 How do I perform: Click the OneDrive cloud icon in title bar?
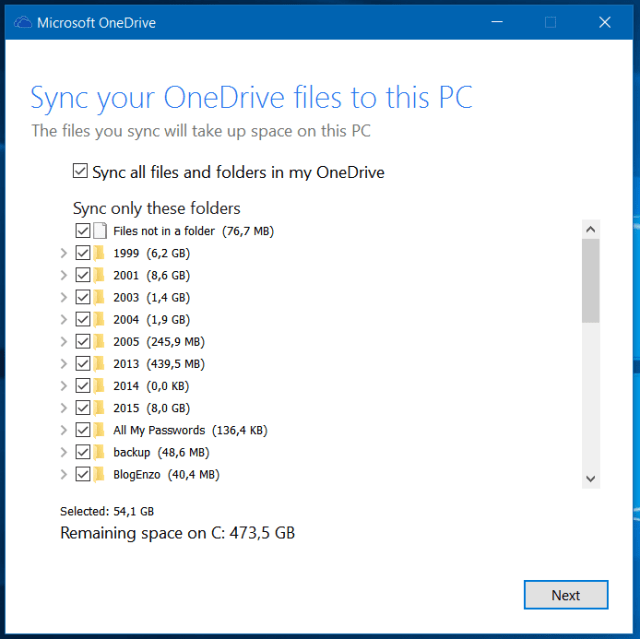pos(23,22)
